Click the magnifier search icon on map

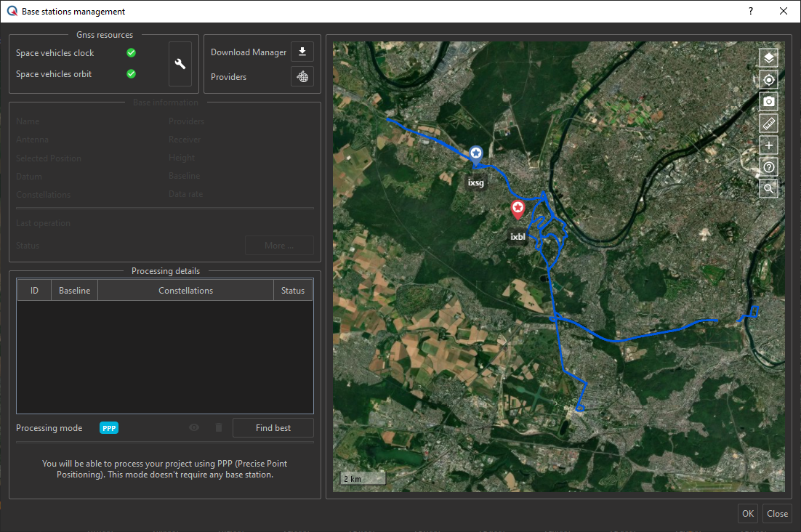pos(768,189)
